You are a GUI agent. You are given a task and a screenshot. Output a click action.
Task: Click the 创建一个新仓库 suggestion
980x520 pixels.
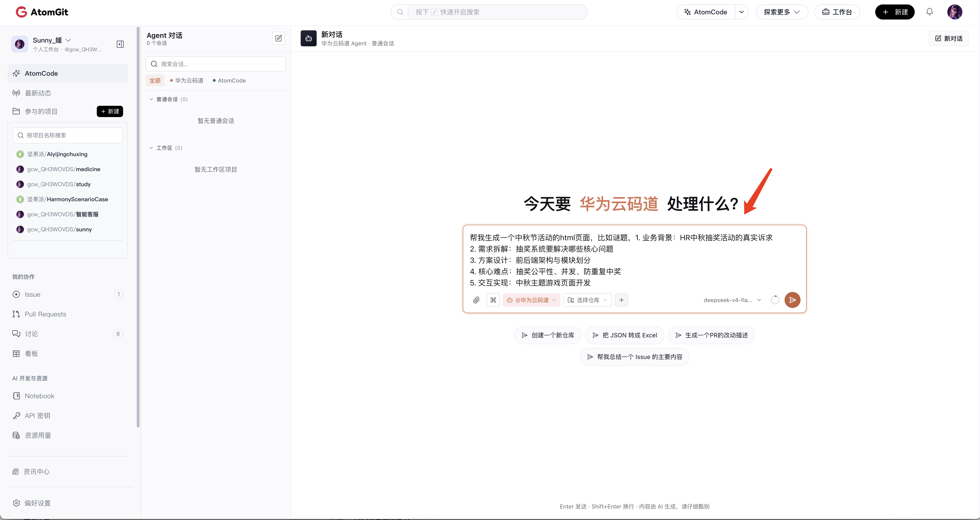click(548, 335)
